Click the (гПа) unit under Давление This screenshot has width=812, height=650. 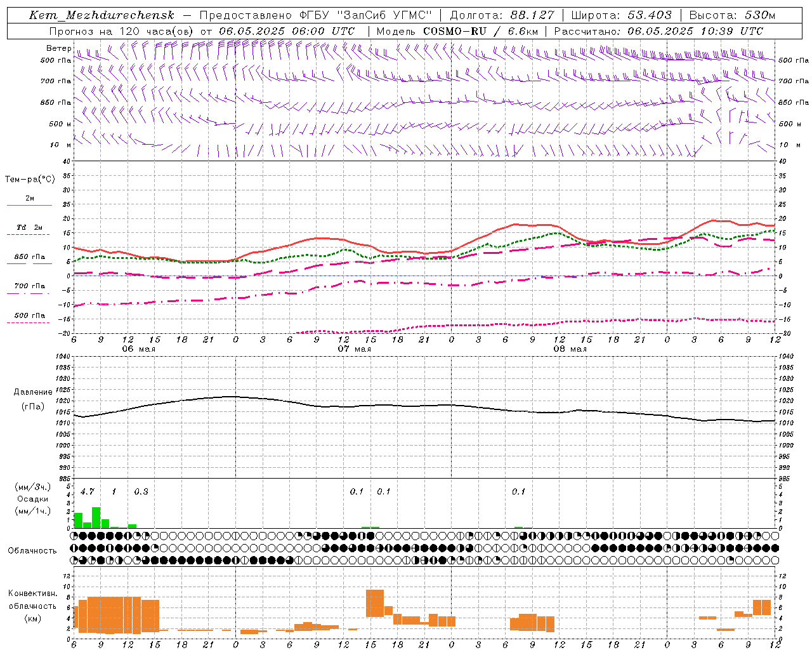click(x=32, y=407)
